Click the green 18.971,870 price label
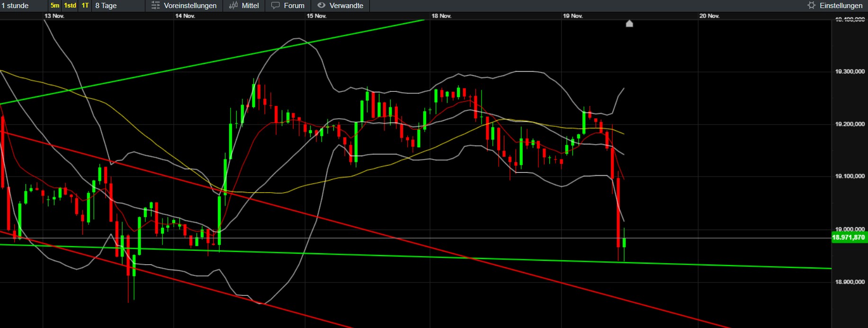868x328 pixels. click(x=850, y=237)
